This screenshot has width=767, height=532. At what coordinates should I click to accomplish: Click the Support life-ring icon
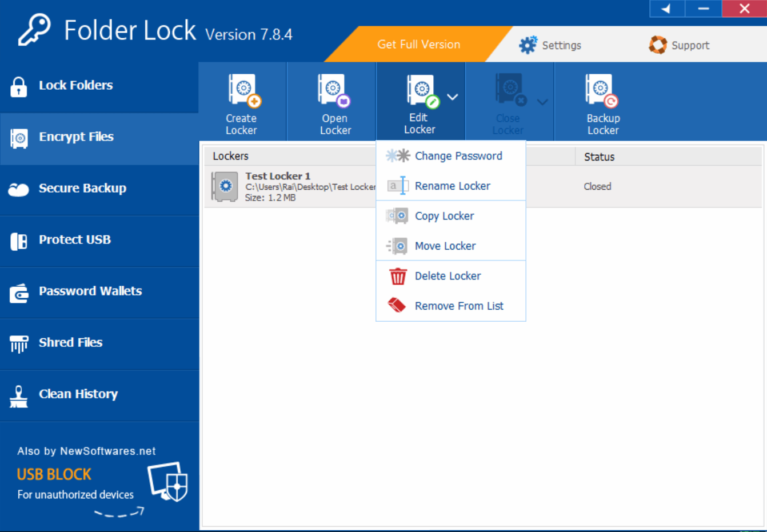[658, 44]
